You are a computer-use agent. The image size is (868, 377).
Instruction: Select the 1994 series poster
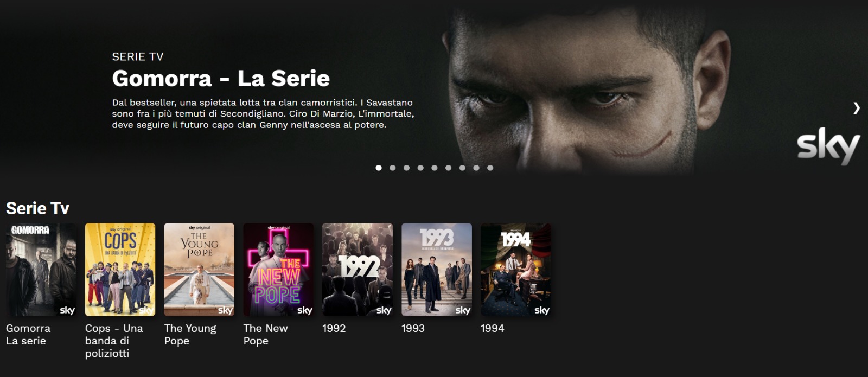516,270
